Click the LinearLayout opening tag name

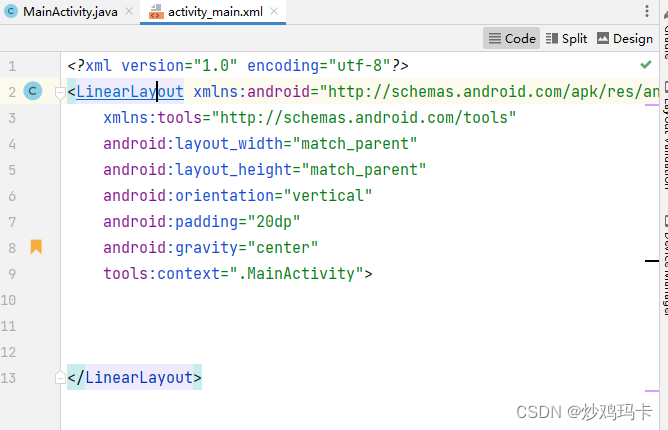130,92
